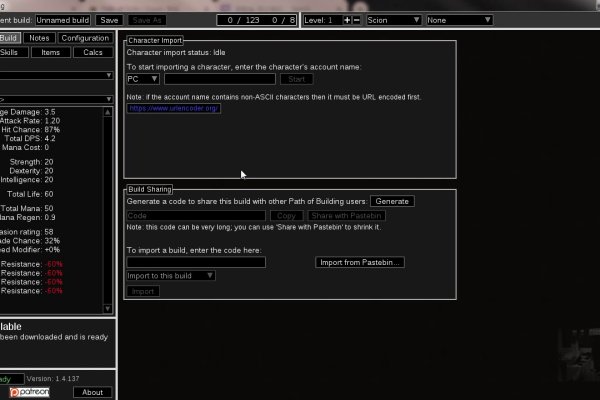600x400 pixels.
Task: Increase character level with plus button
Action: pos(347,20)
